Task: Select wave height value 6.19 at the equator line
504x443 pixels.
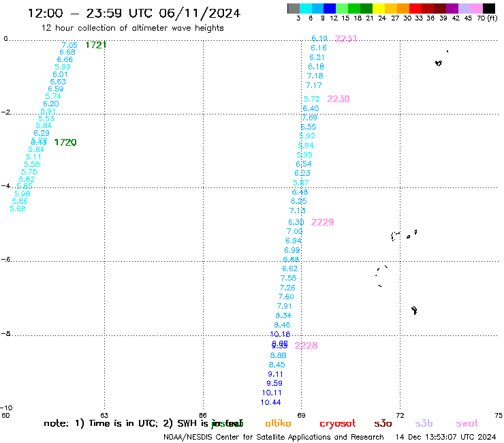Action: pos(319,39)
